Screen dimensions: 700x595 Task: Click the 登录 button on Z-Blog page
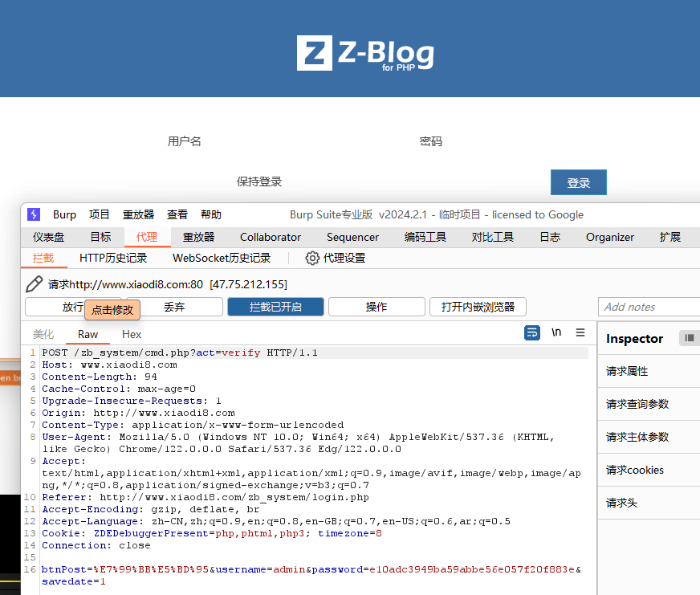[x=579, y=182]
